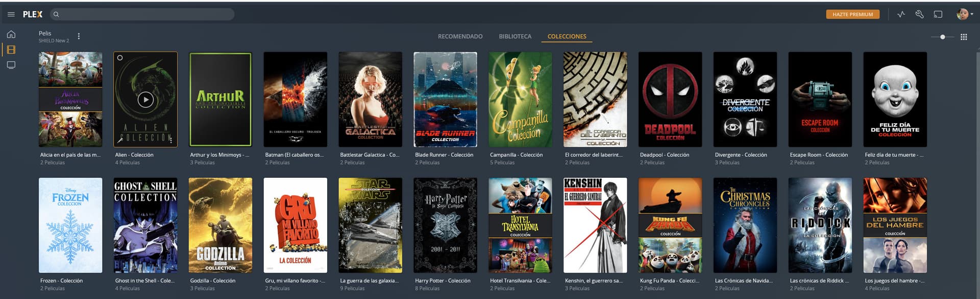This screenshot has height=299, width=980.
Task: Tick the selection circle on Alien poster
Action: click(120, 58)
